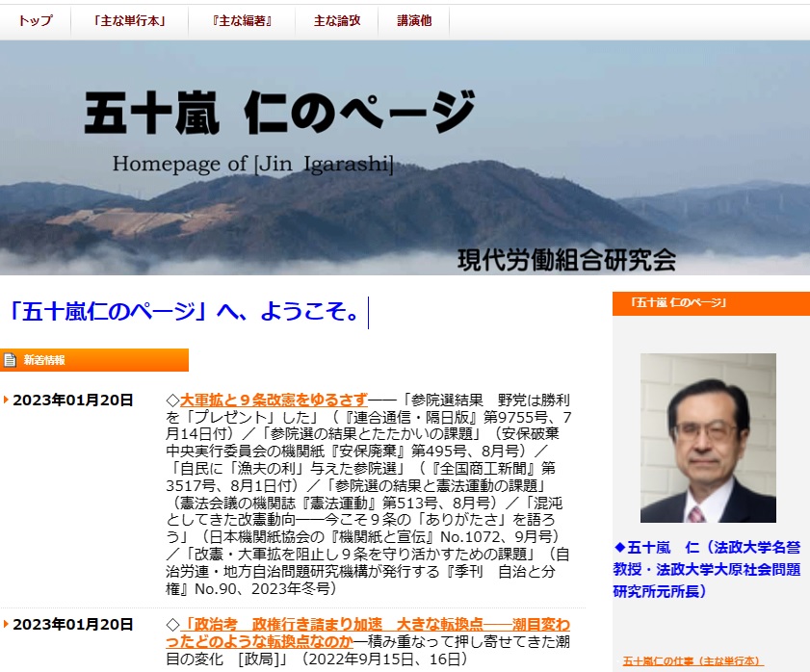Select the 現代労働組合研究会 banner text

(566, 260)
